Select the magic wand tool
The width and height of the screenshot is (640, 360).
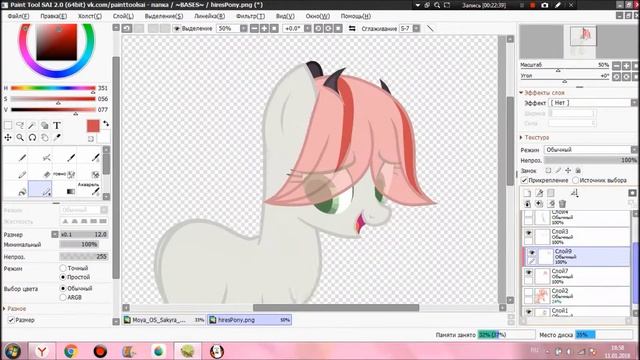point(32,125)
